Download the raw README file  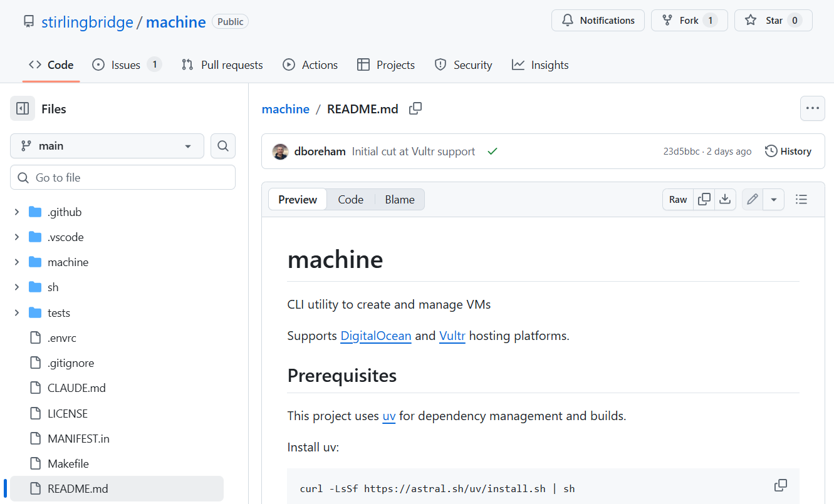tap(725, 200)
